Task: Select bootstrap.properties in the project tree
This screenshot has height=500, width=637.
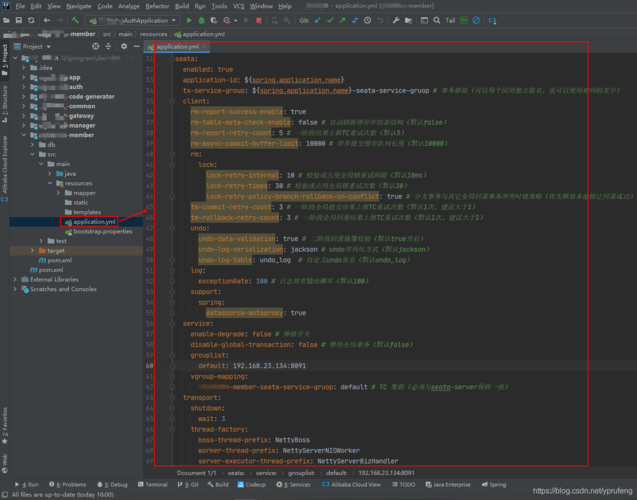Action: pos(102,231)
